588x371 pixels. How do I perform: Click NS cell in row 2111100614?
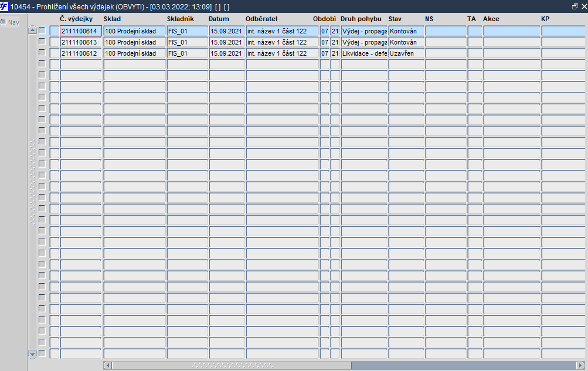(x=446, y=31)
